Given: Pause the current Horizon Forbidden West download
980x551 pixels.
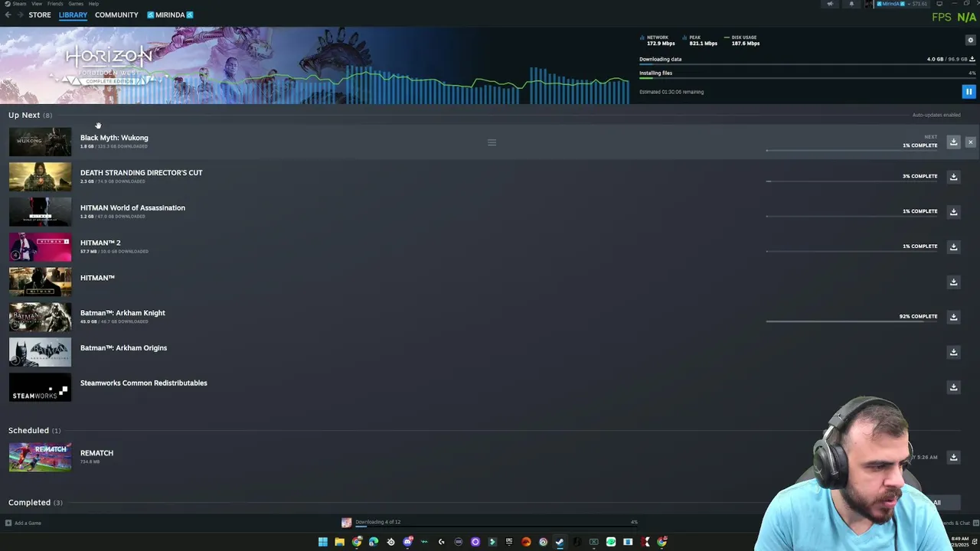Looking at the screenshot, I should point(969,92).
